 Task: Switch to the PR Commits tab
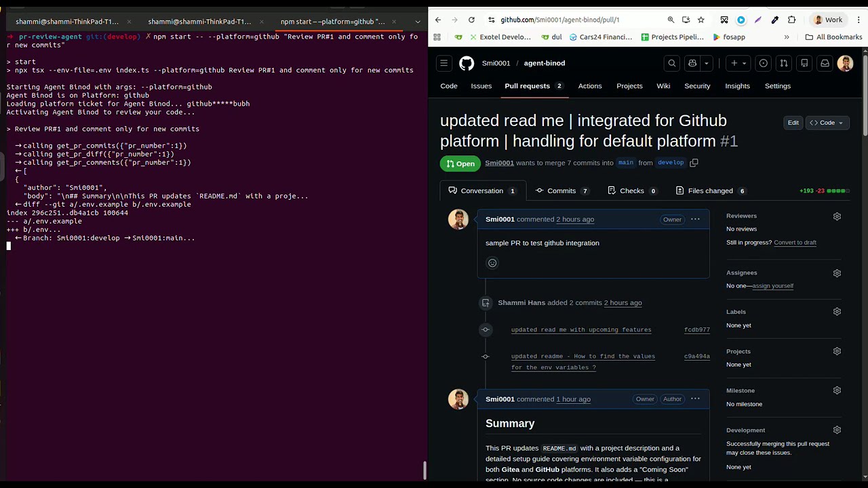[561, 191]
